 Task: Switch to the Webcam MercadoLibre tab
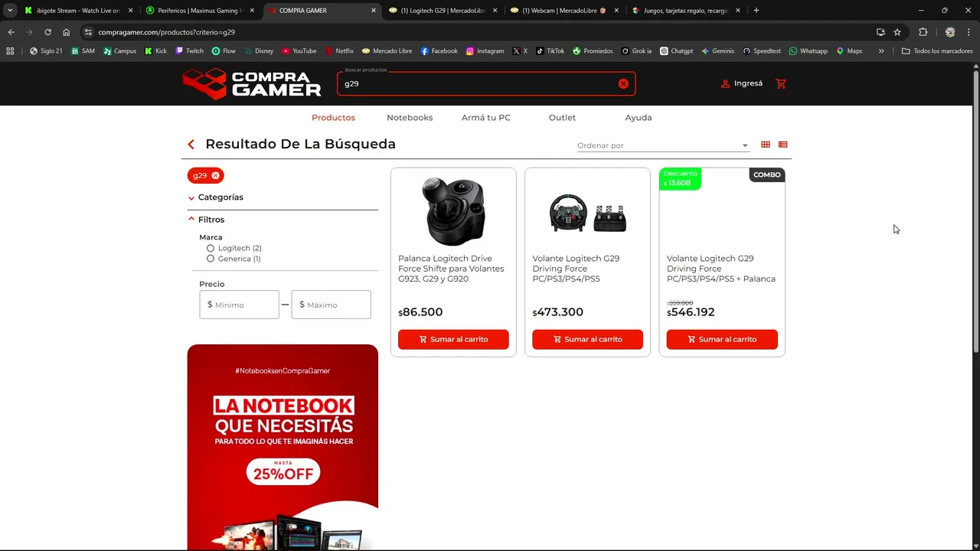pos(563,11)
